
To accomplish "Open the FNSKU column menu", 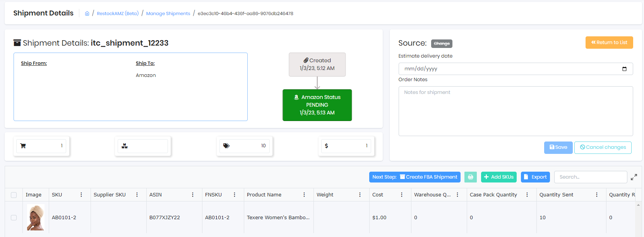I will 235,195.
